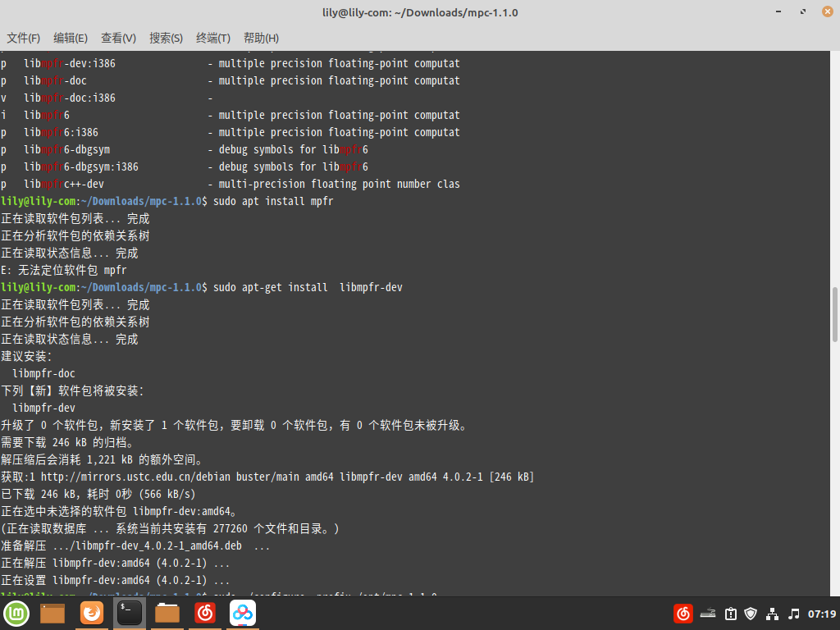Launch NetEase Cloud Music from the taskbar
Image resolution: width=840 pixels, height=630 pixels.
204,613
